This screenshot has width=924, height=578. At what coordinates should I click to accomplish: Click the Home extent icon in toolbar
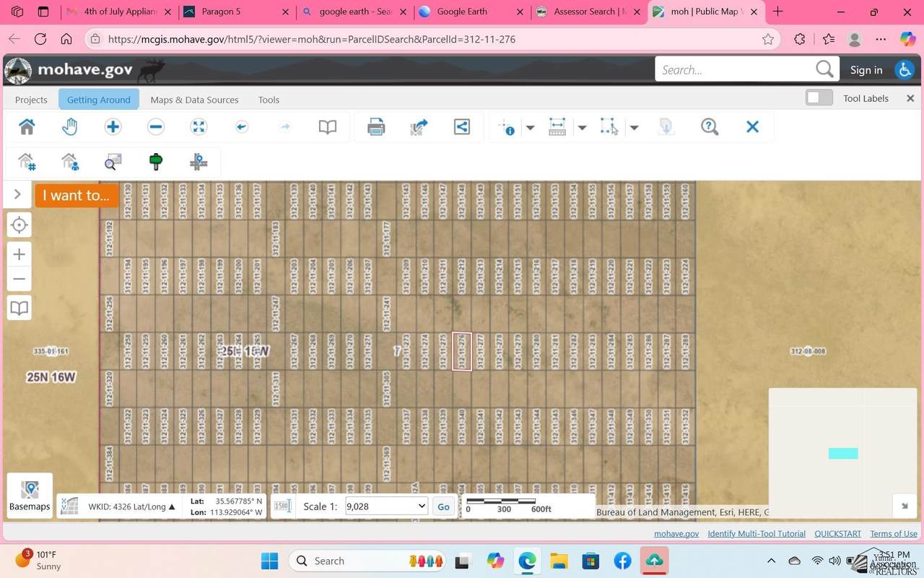coord(27,127)
